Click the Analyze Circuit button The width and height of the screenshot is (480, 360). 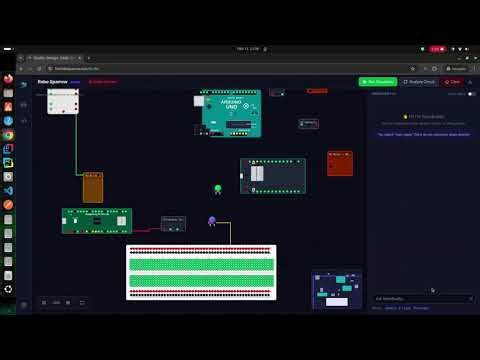pyautogui.click(x=419, y=82)
